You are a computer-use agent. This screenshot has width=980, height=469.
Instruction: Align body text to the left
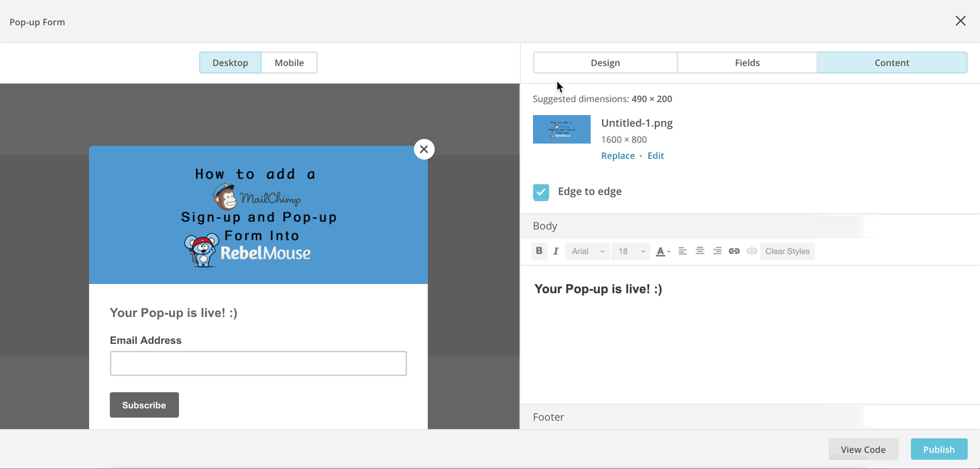tap(682, 251)
